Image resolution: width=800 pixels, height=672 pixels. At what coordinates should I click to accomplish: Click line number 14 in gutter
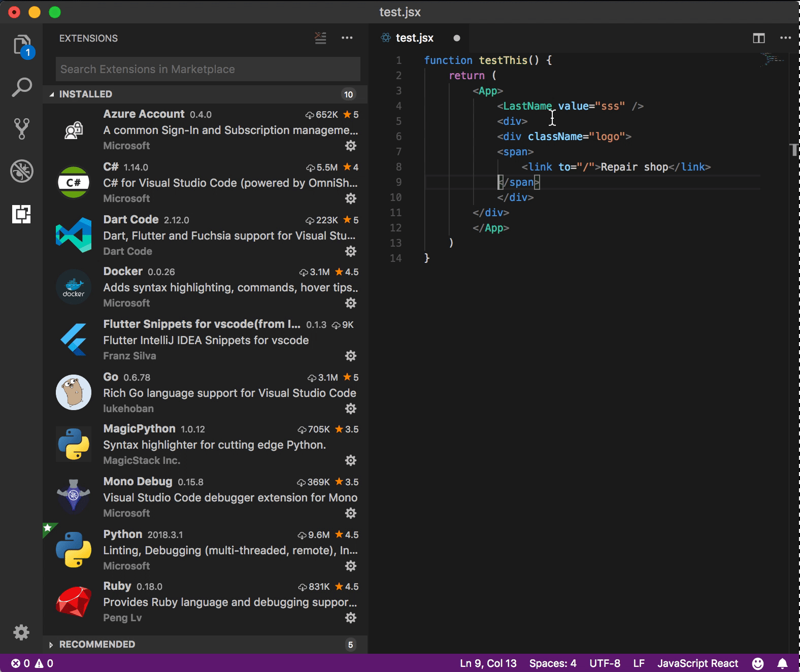point(395,258)
